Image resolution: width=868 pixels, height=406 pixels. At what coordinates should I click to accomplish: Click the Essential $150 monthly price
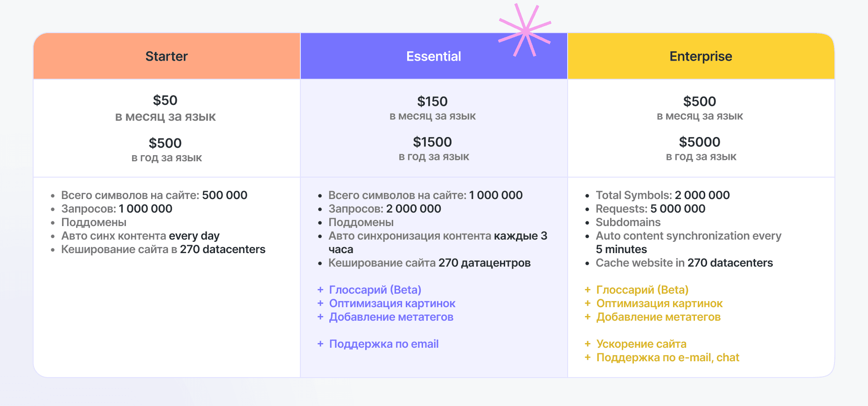[432, 101]
